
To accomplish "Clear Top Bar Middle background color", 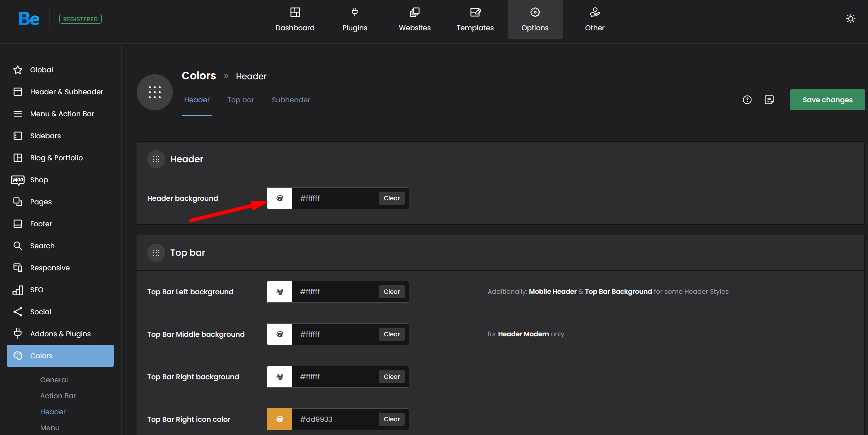I will click(x=392, y=334).
